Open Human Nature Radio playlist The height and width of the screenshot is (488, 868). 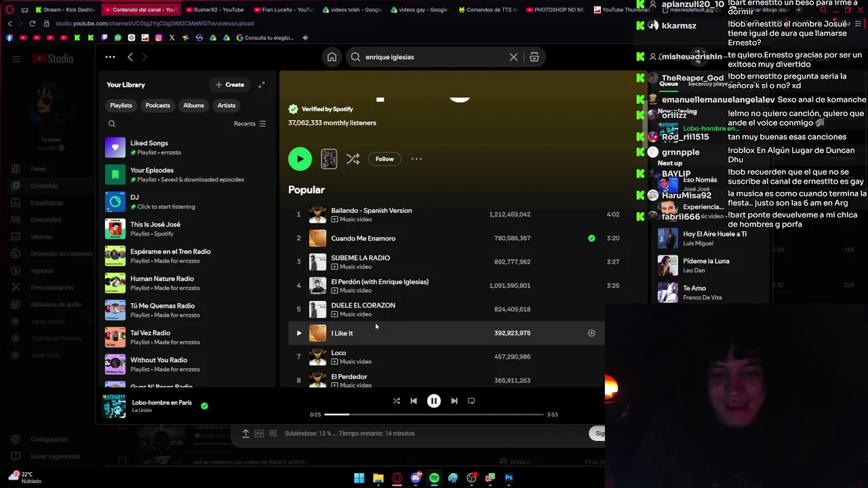186,283
